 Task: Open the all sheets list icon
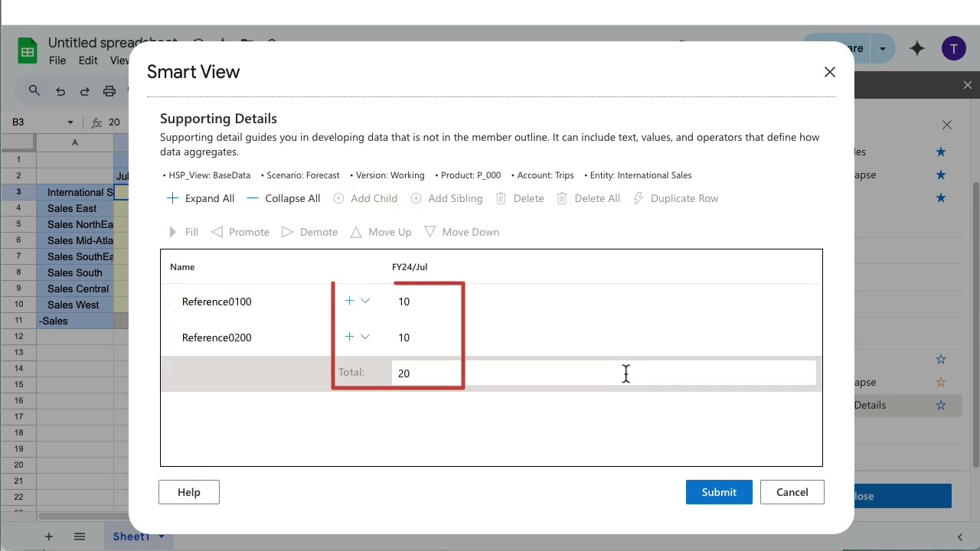click(x=80, y=536)
